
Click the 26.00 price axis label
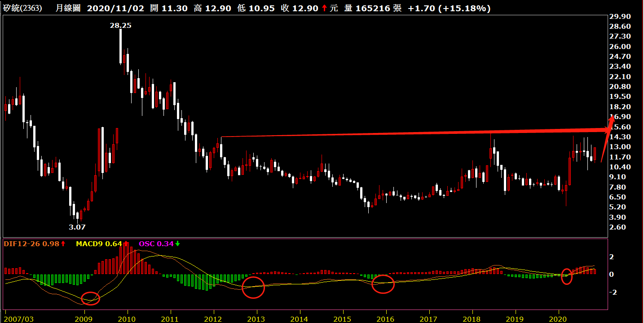[621, 46]
